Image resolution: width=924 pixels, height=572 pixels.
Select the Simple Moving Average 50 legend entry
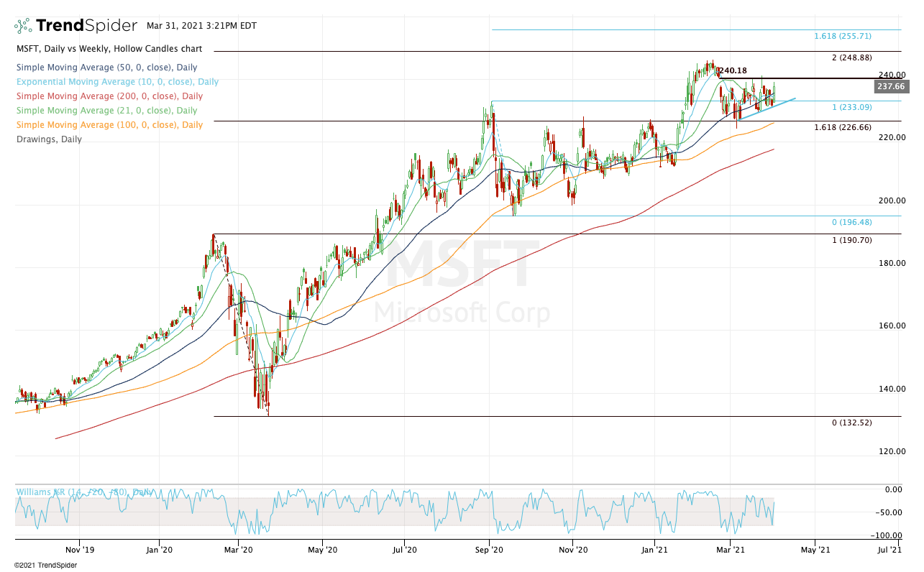coord(106,68)
